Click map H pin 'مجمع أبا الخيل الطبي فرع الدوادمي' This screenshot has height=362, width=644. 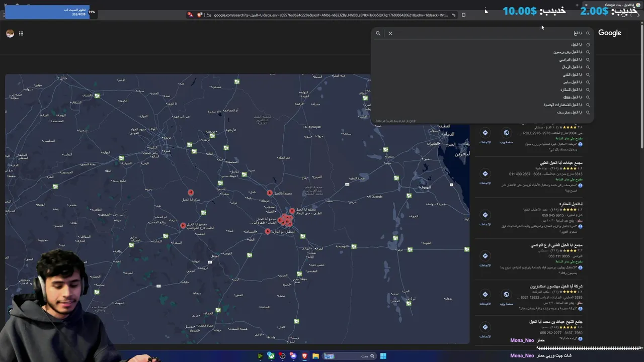(x=183, y=226)
